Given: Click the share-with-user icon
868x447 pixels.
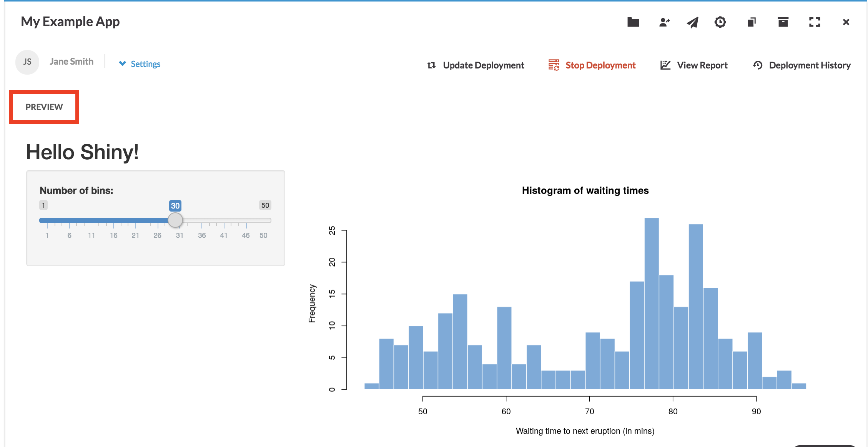Looking at the screenshot, I should pyautogui.click(x=664, y=22).
